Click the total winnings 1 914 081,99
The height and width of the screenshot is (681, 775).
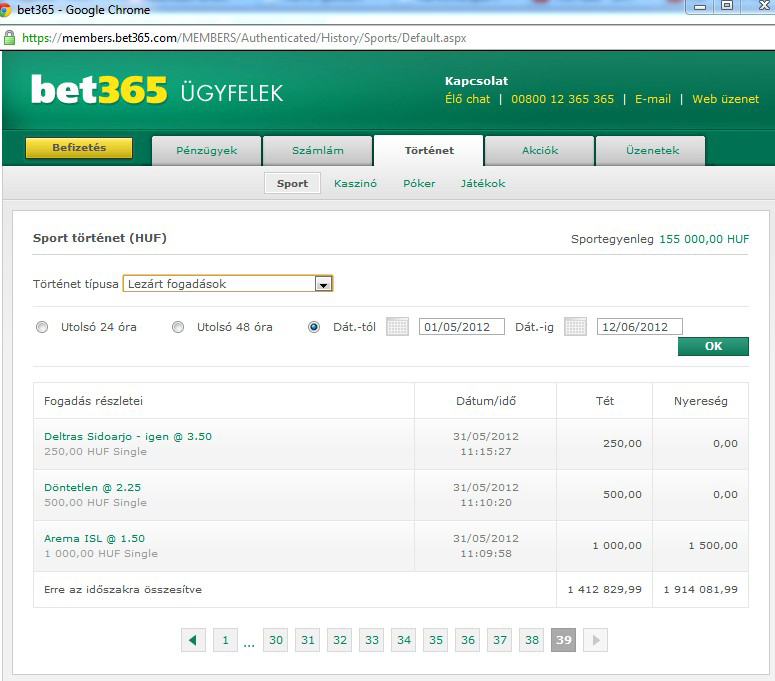(x=700, y=590)
